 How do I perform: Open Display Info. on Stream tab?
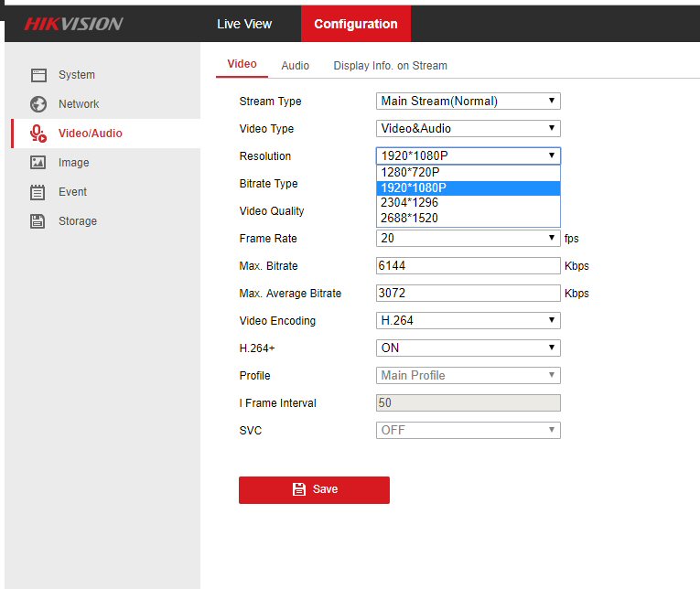click(x=390, y=66)
